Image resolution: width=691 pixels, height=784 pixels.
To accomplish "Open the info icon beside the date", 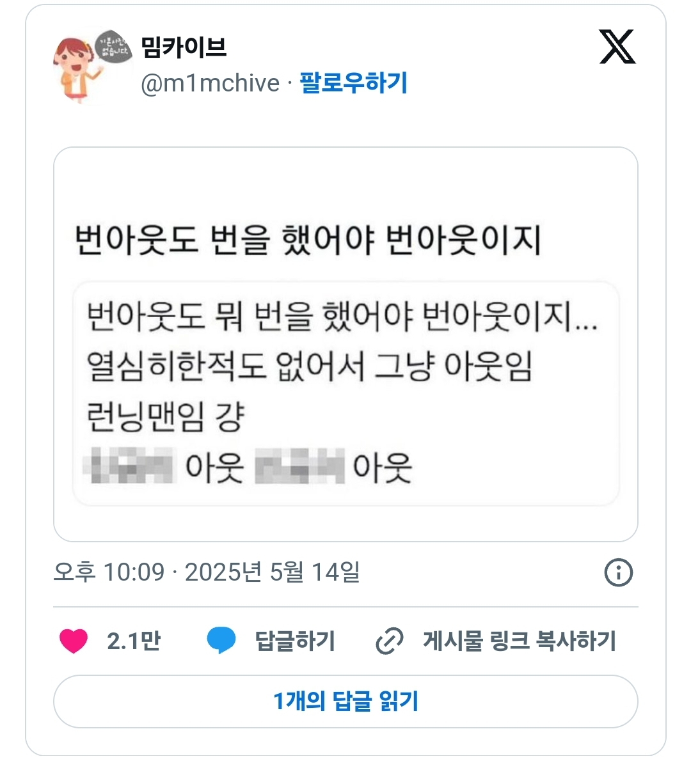I will point(618,572).
